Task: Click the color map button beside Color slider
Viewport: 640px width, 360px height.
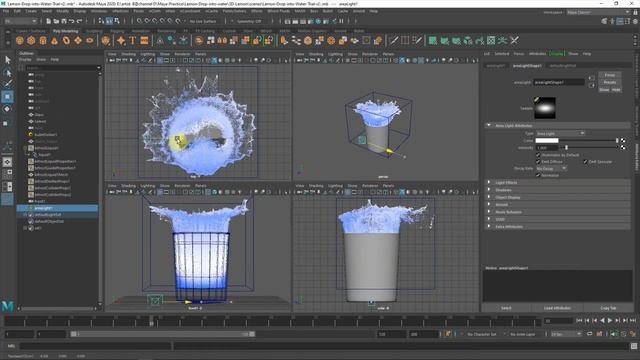Action: coord(623,140)
